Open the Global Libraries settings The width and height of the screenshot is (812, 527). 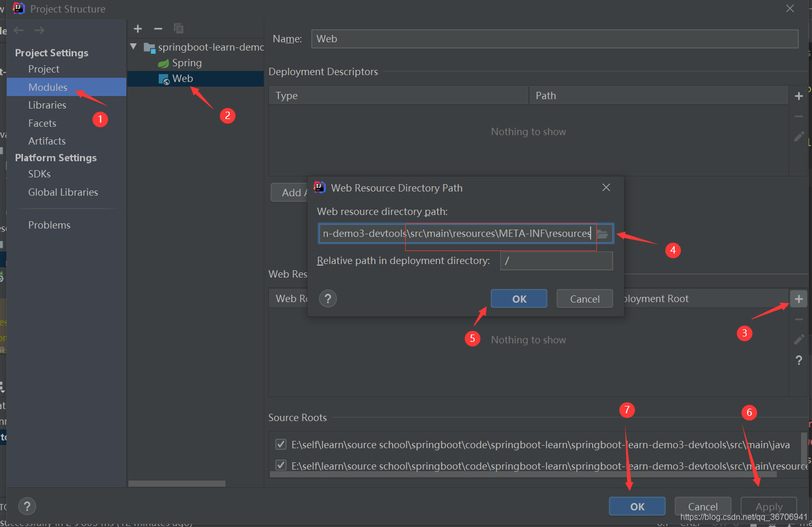coord(63,193)
